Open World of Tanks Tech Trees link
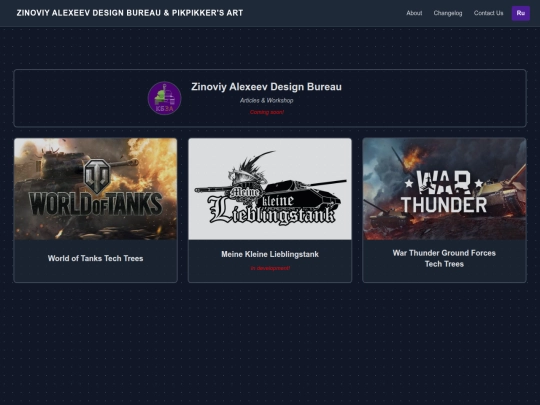 pos(95,258)
